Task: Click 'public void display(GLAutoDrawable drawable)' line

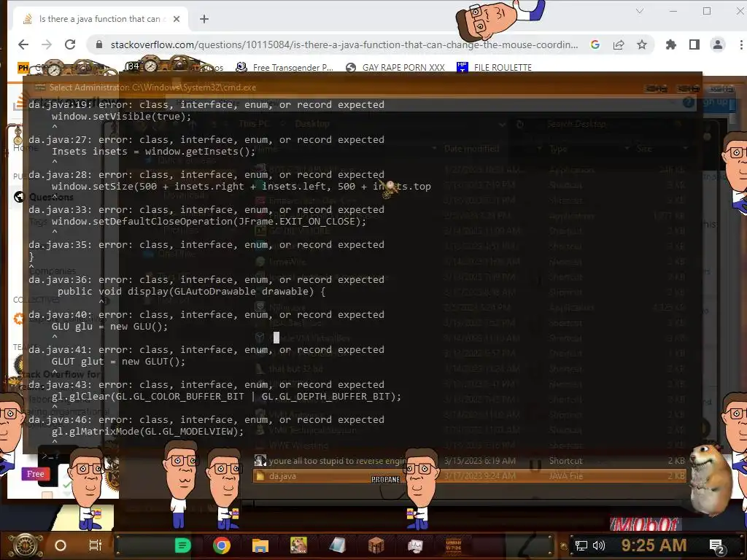Action: (x=192, y=292)
